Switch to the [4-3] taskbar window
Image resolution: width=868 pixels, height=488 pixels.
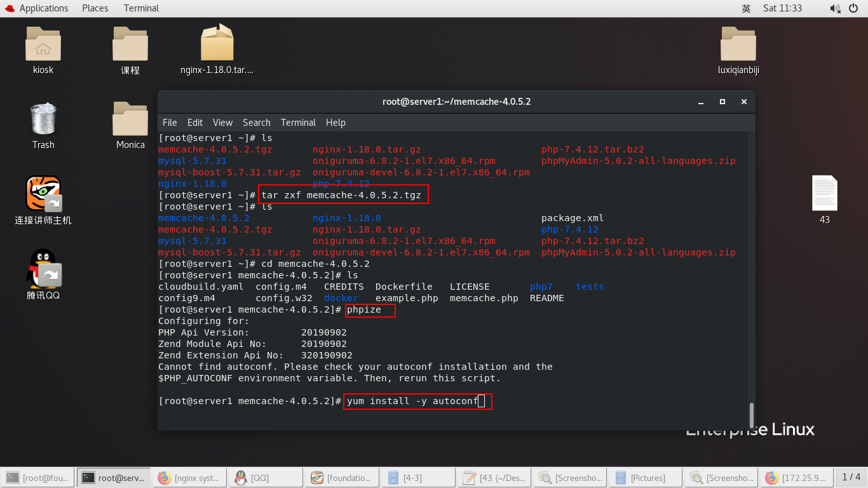(419, 477)
